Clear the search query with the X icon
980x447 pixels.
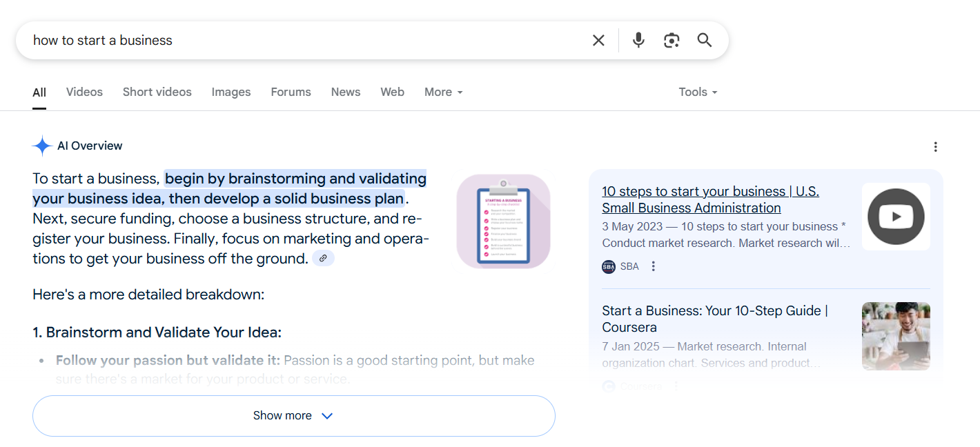[598, 40]
